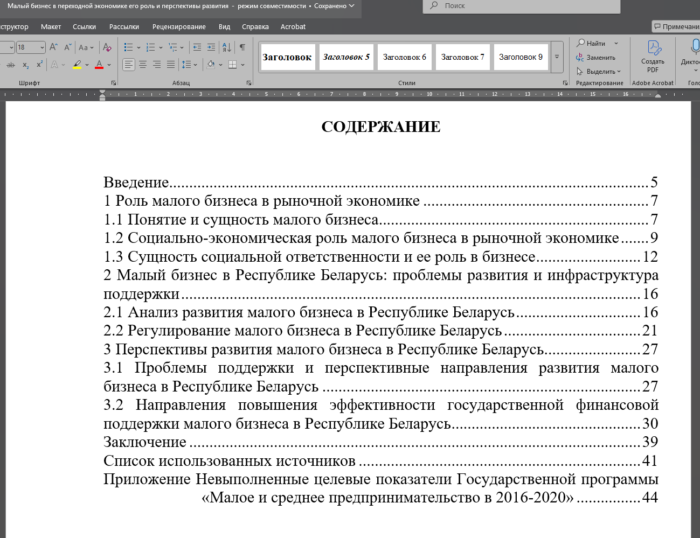The width and height of the screenshot is (700, 538).
Task: Apply multilevel list
Action: coord(173,47)
